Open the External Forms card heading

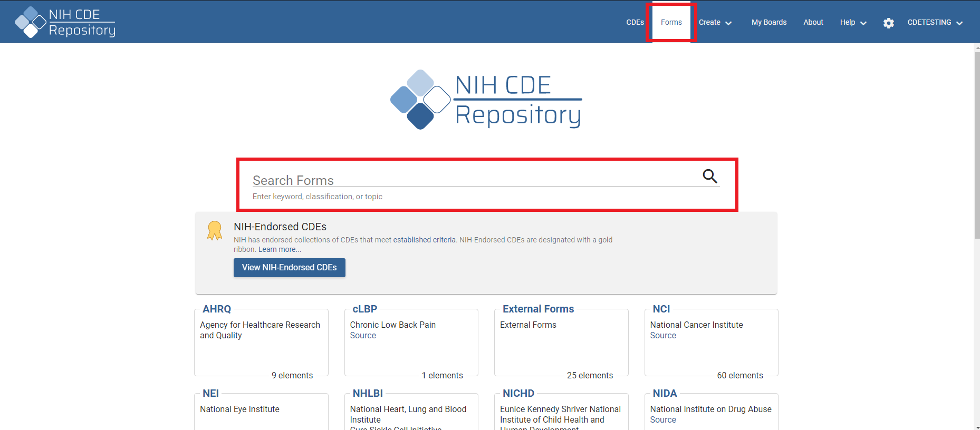[x=538, y=309]
